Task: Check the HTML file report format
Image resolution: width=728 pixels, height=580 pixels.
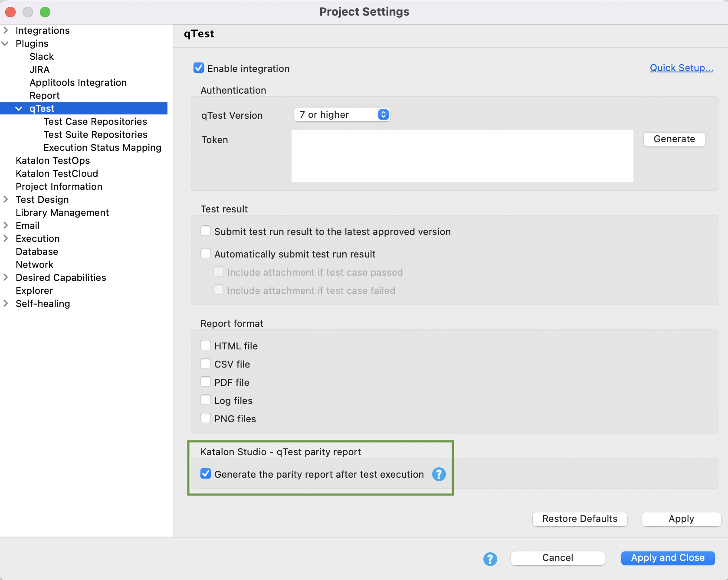Action: (205, 345)
